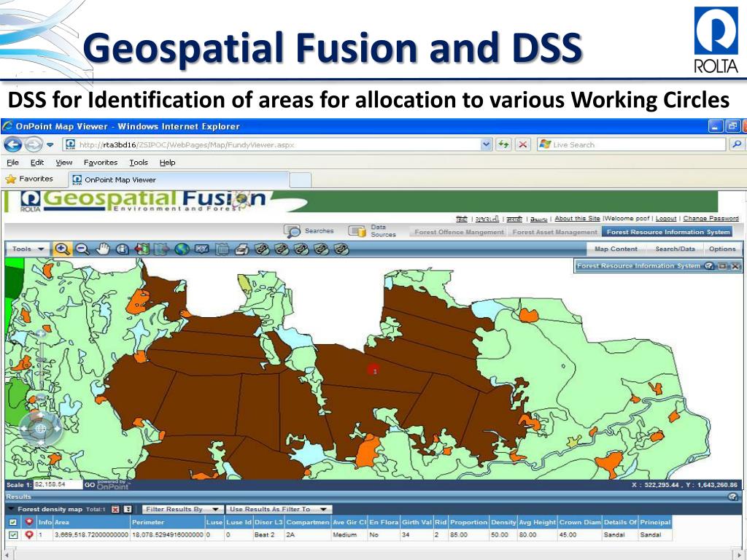Expand the Filter Results By dropdown
Viewport: 747px width, 560px height.
pyautogui.click(x=182, y=509)
